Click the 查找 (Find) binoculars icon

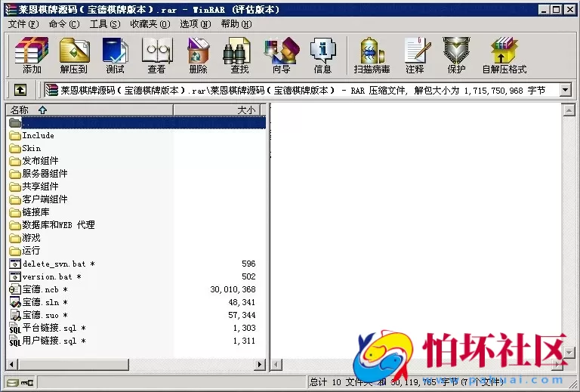pyautogui.click(x=239, y=55)
